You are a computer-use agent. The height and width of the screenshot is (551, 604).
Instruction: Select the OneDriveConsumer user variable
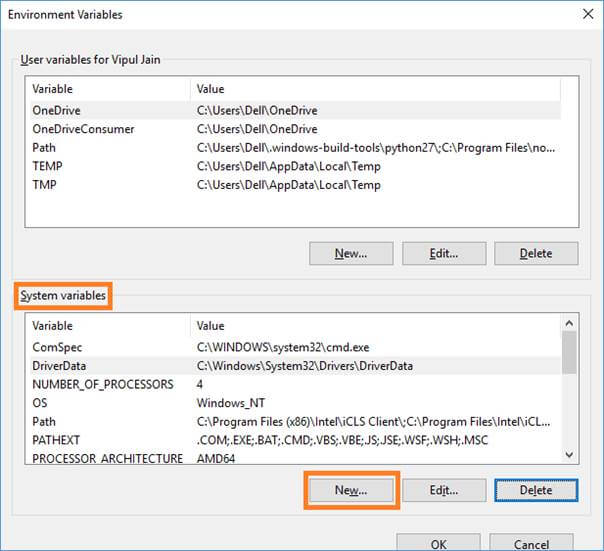click(296, 129)
